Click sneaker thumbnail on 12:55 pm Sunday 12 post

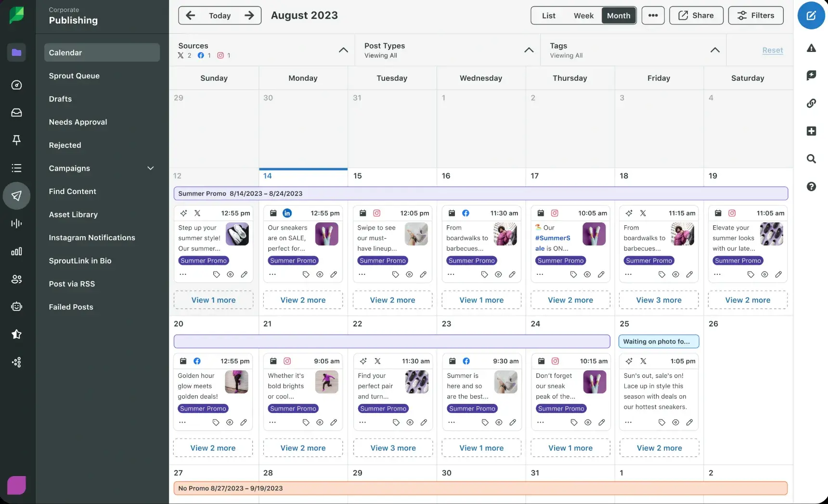click(237, 234)
